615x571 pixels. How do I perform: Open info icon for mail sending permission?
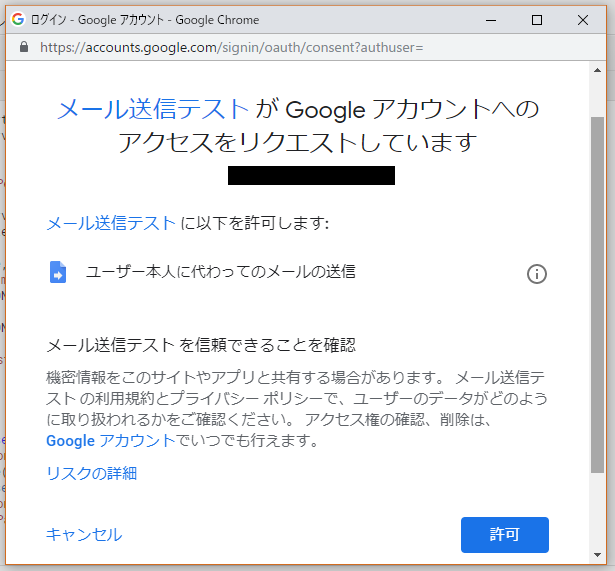click(537, 273)
